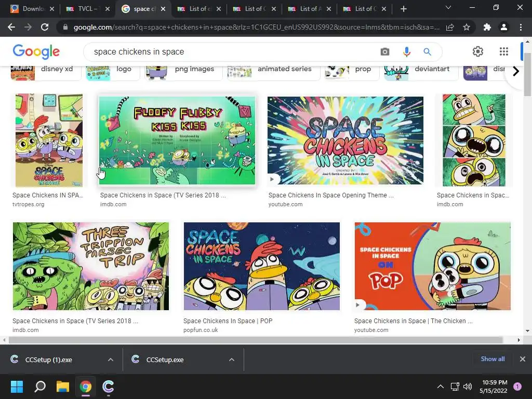Select the 'prop' filter chip
Viewport: 532px width, 399px height.
tap(352, 71)
